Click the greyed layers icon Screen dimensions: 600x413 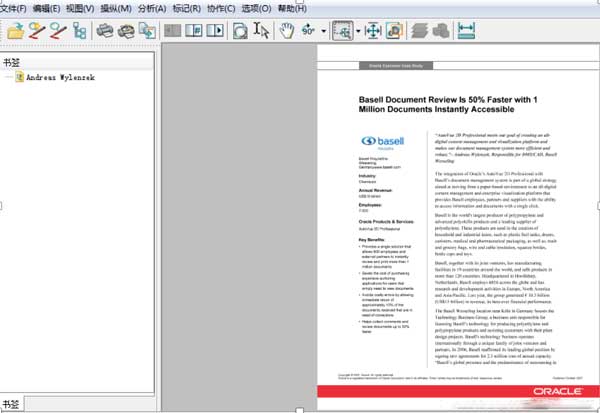[x=419, y=31]
